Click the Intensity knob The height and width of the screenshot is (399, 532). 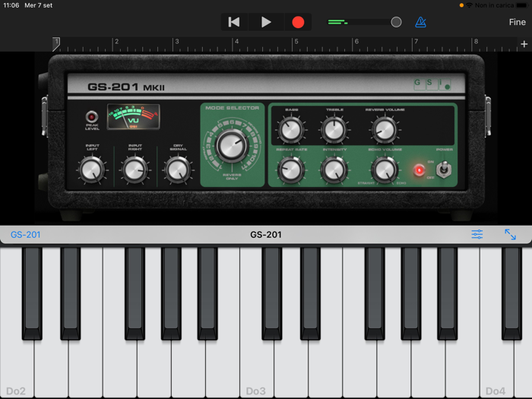pyautogui.click(x=334, y=169)
